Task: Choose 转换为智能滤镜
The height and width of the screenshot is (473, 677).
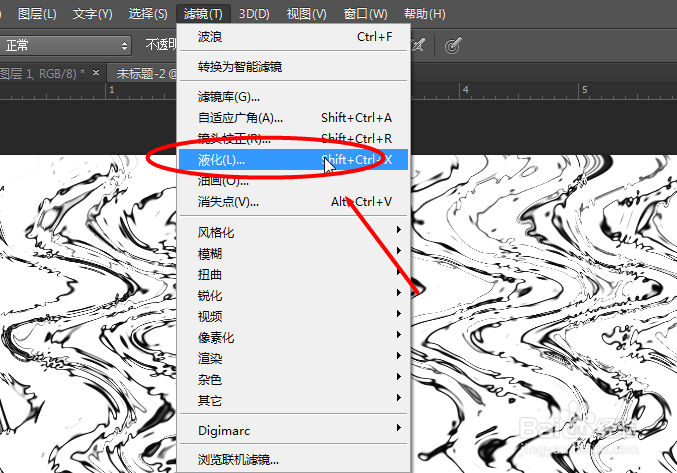Action: point(294,67)
